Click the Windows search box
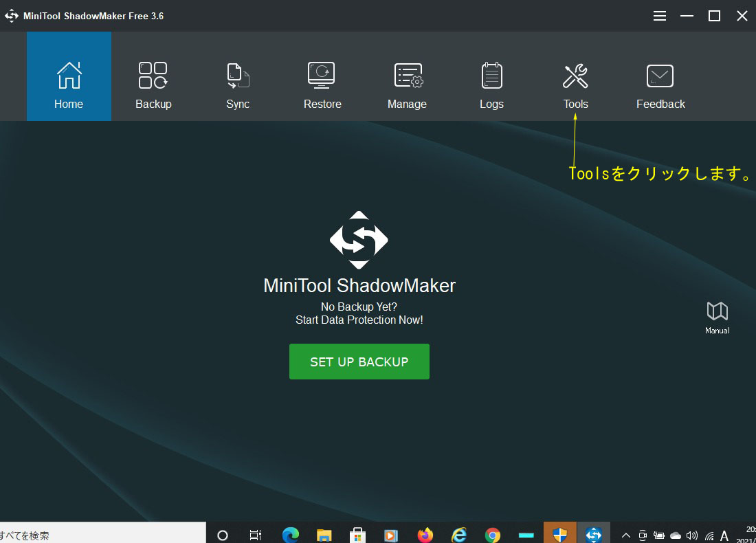This screenshot has height=543, width=756. (x=102, y=533)
